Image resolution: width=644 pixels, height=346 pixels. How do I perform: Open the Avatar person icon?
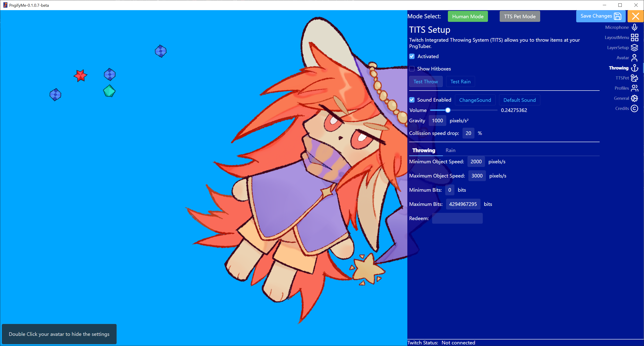point(634,57)
